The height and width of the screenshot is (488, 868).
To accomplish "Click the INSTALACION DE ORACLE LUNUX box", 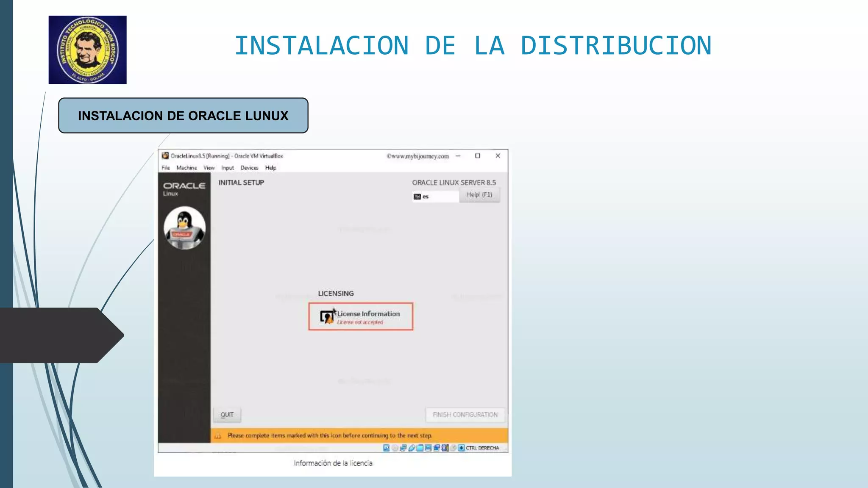I will (x=183, y=116).
